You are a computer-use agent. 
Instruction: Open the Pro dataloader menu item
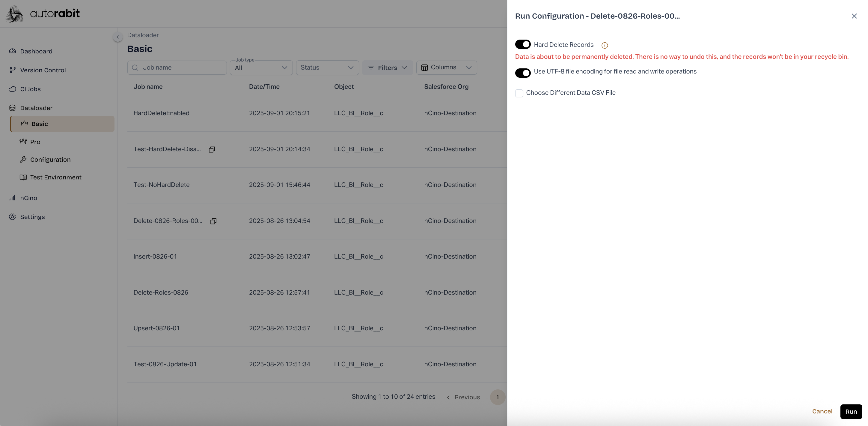coord(35,142)
